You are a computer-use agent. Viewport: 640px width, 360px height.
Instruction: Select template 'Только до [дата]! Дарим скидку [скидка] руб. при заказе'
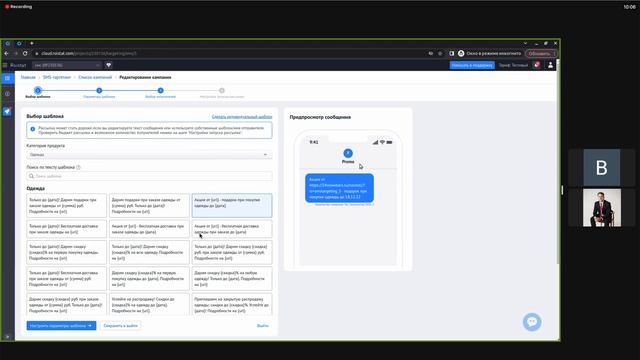(232, 252)
